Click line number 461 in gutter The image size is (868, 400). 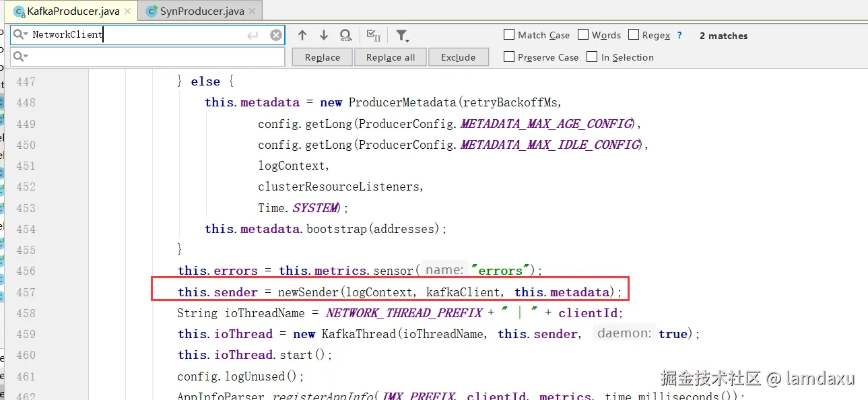point(26,376)
